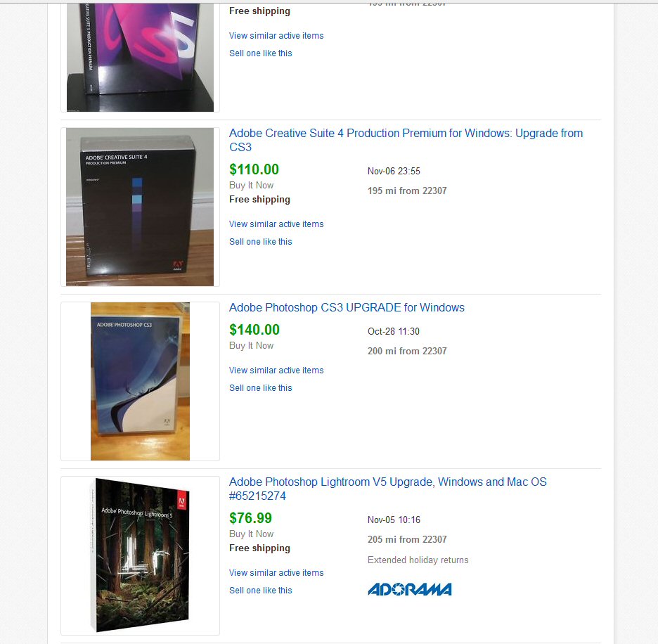This screenshot has height=644, width=658.
Task: Sell one like this for Lightroom V5 listing
Action: [x=261, y=591]
